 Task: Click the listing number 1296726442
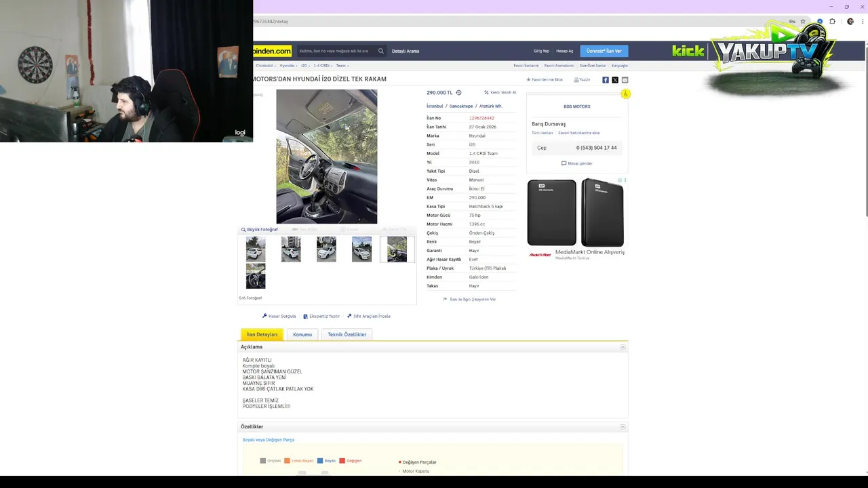481,118
